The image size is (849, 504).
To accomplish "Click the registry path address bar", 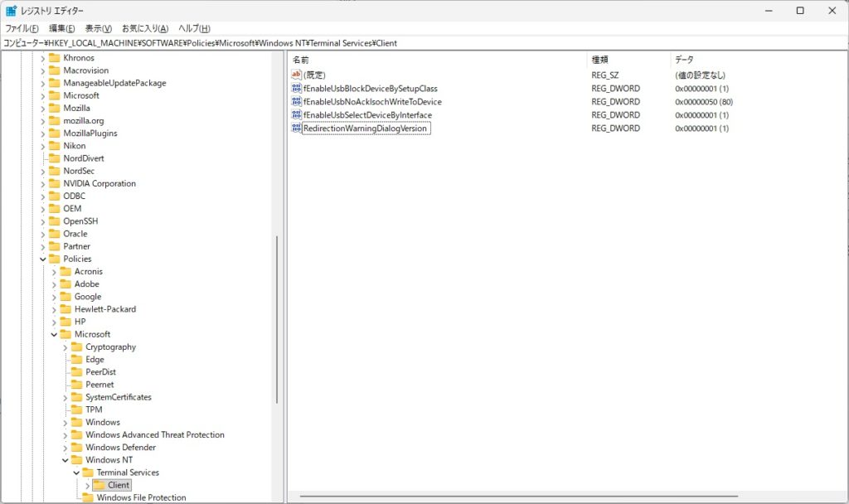I will (x=415, y=43).
